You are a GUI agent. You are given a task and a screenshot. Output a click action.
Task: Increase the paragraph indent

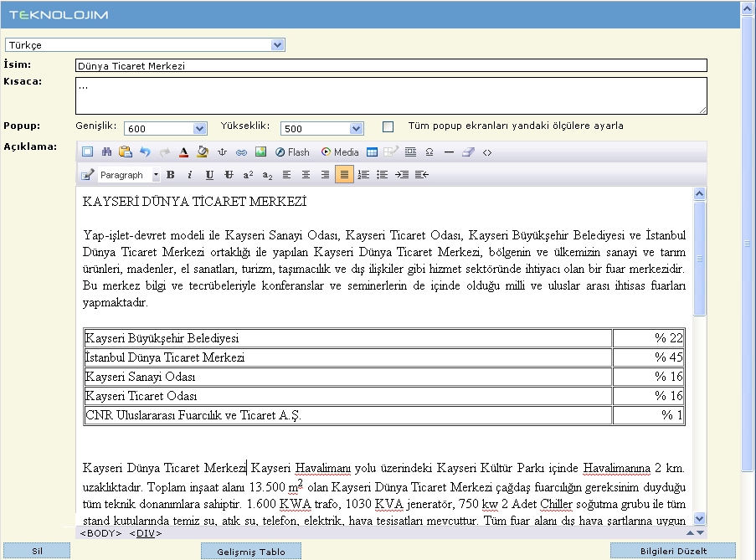[402, 174]
